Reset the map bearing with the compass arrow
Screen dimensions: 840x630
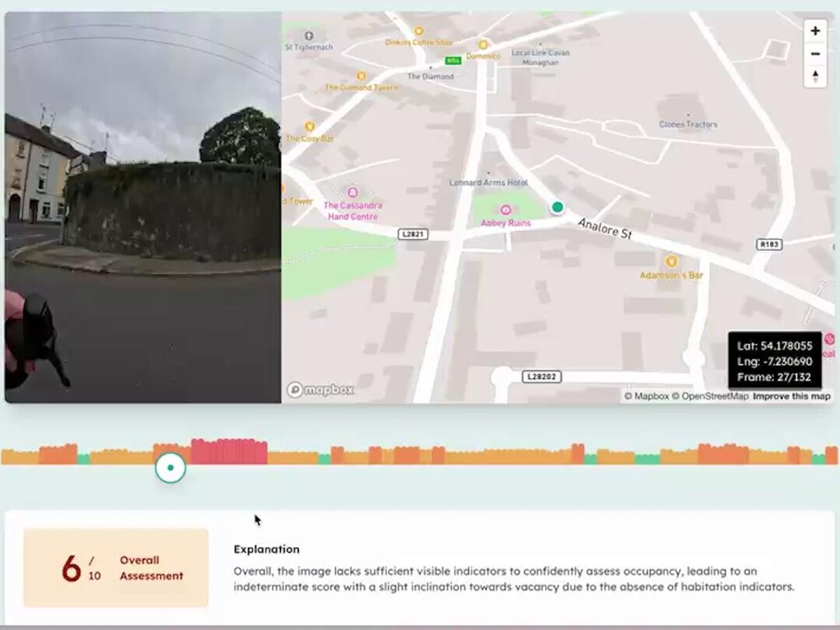click(815, 77)
